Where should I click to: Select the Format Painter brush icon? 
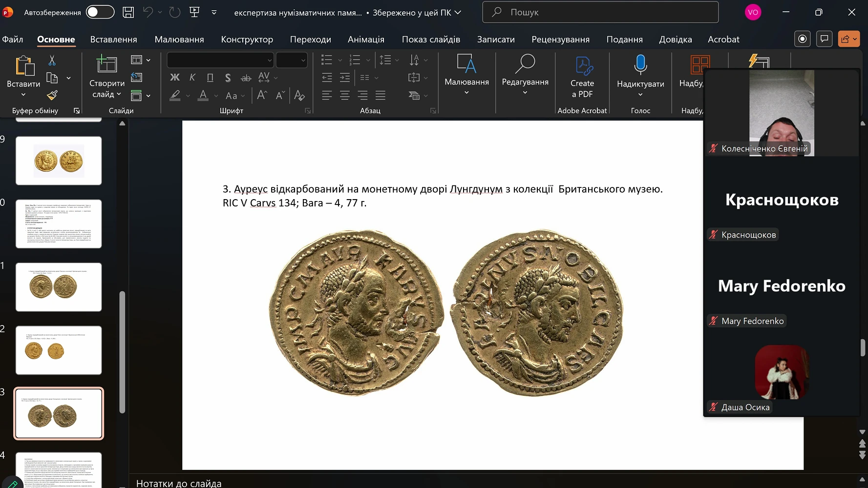(x=52, y=95)
